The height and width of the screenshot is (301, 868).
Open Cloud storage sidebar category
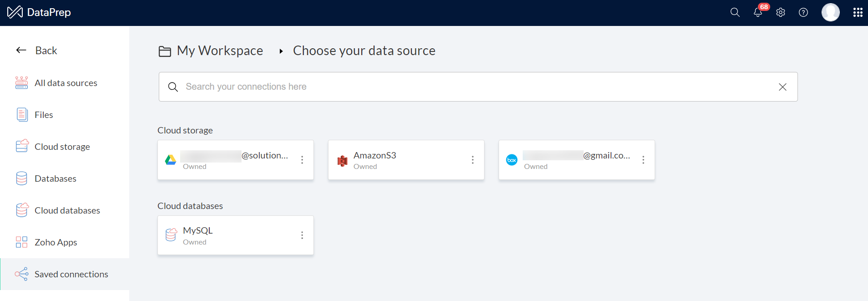click(62, 147)
